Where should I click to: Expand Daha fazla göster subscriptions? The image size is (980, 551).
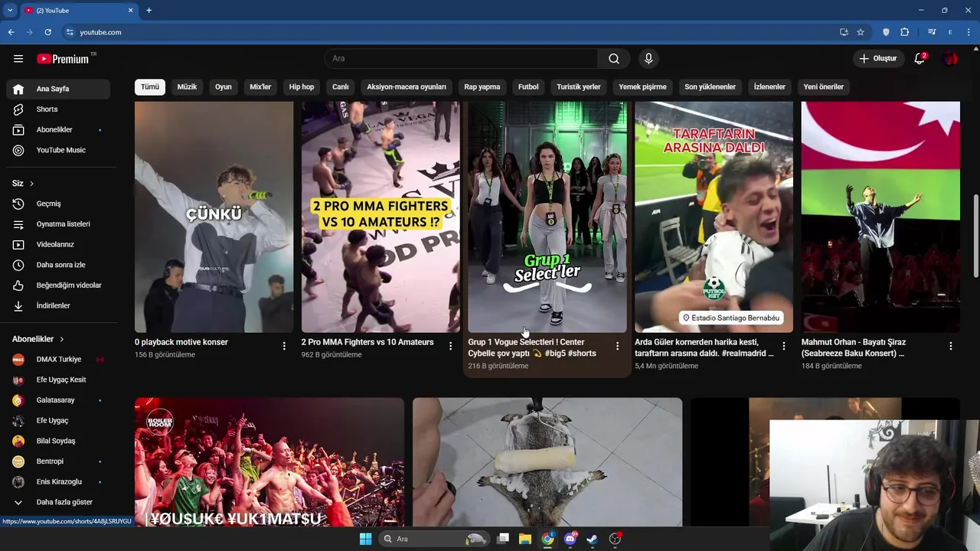[x=58, y=502]
